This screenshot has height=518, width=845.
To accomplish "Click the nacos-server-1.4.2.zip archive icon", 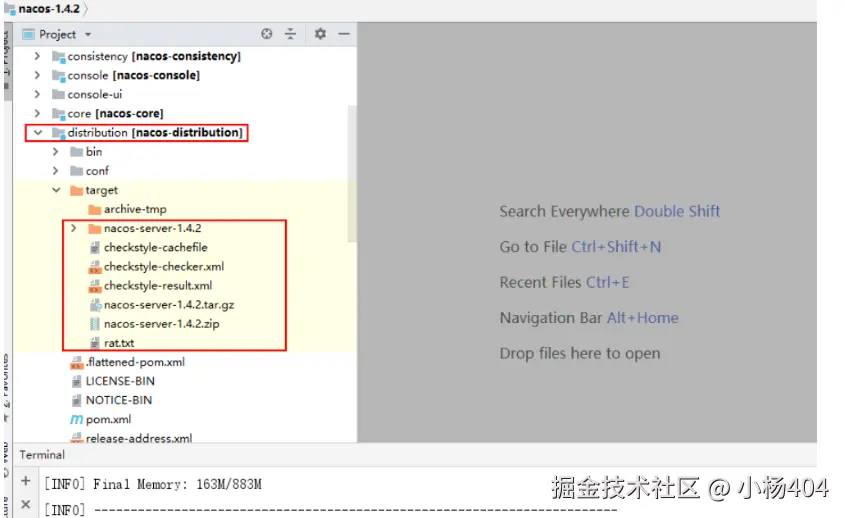I will tap(95, 324).
